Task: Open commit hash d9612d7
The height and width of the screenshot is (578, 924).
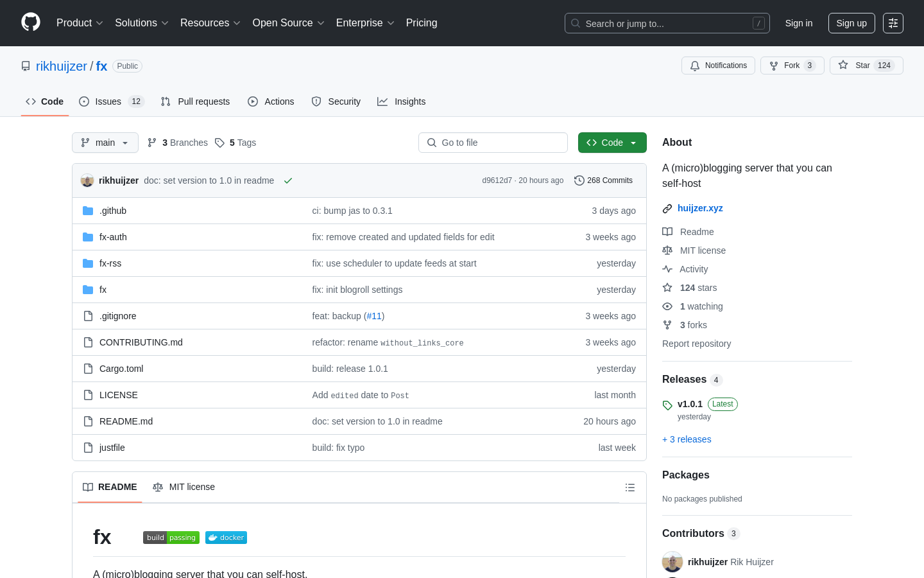Action: pyautogui.click(x=497, y=180)
